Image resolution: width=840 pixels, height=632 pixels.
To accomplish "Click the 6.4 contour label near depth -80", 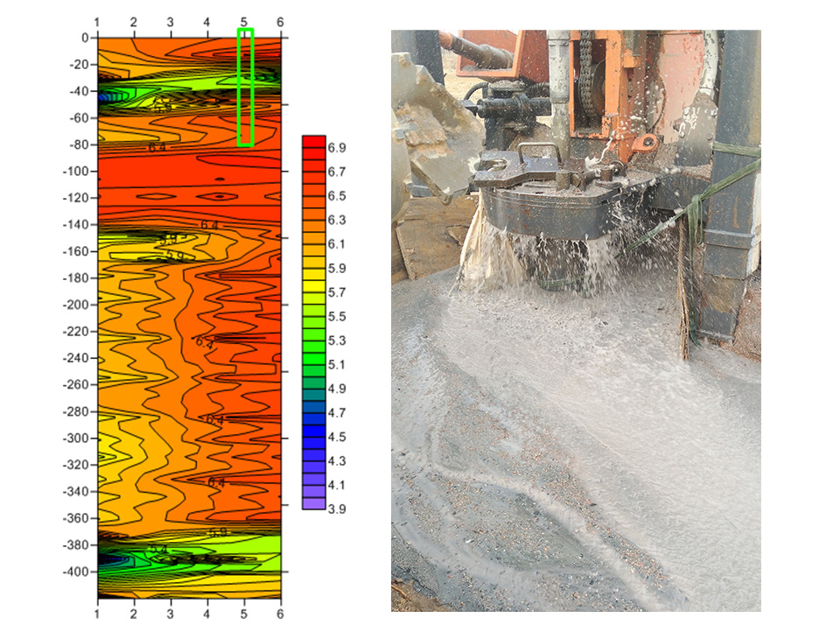I will (x=157, y=148).
